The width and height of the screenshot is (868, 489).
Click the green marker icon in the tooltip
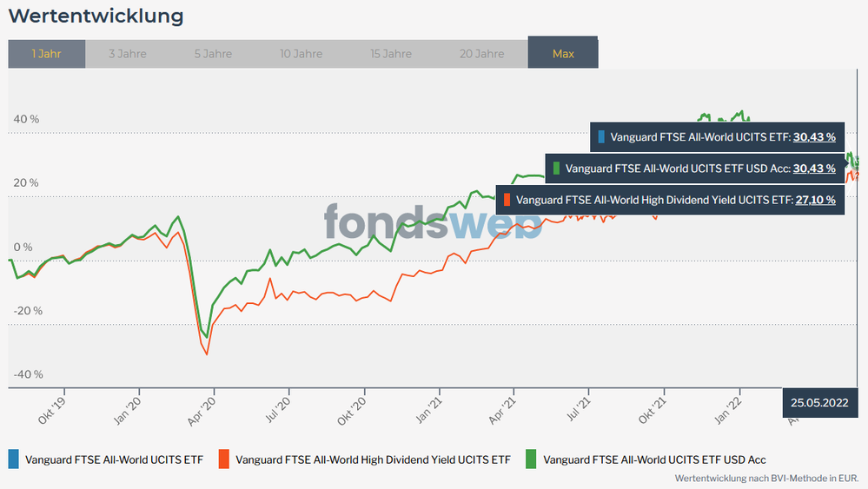(556, 168)
